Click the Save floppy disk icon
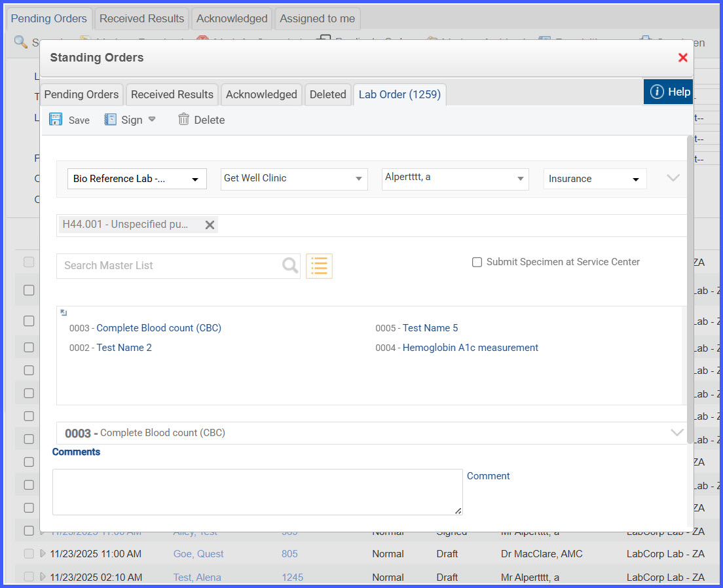The image size is (723, 588). point(56,119)
